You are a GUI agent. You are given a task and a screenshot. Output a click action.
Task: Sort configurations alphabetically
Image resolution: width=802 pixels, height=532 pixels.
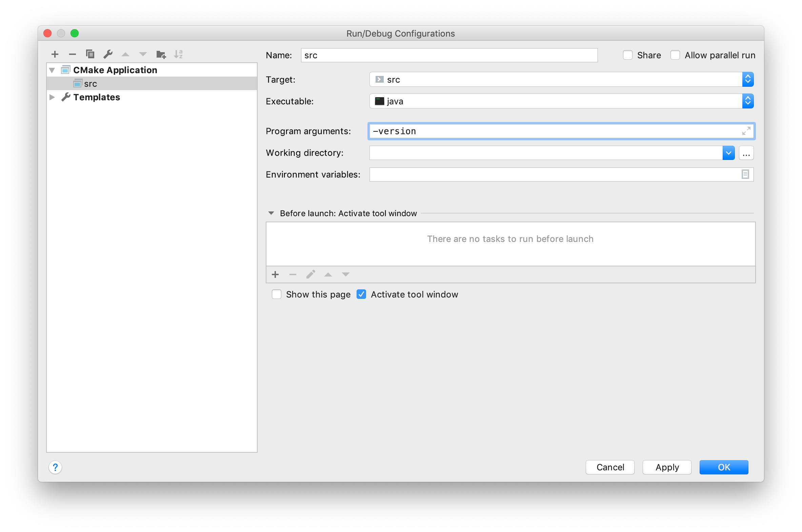(179, 54)
